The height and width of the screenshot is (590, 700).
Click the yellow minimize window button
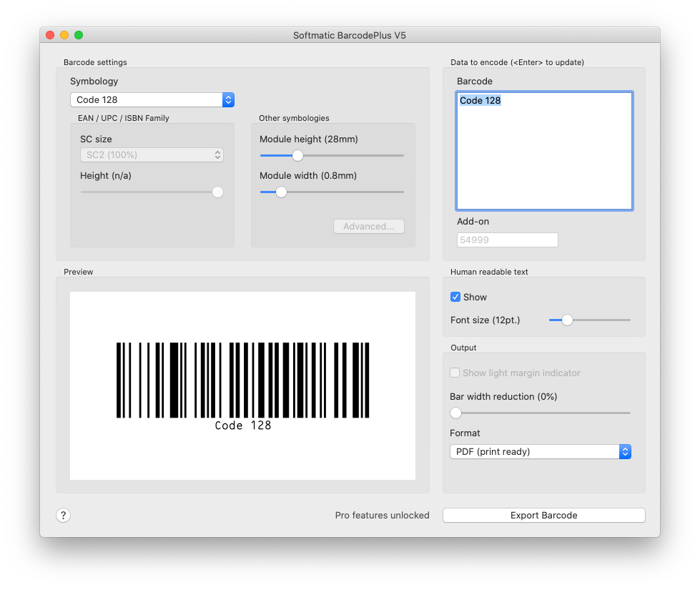tap(64, 35)
